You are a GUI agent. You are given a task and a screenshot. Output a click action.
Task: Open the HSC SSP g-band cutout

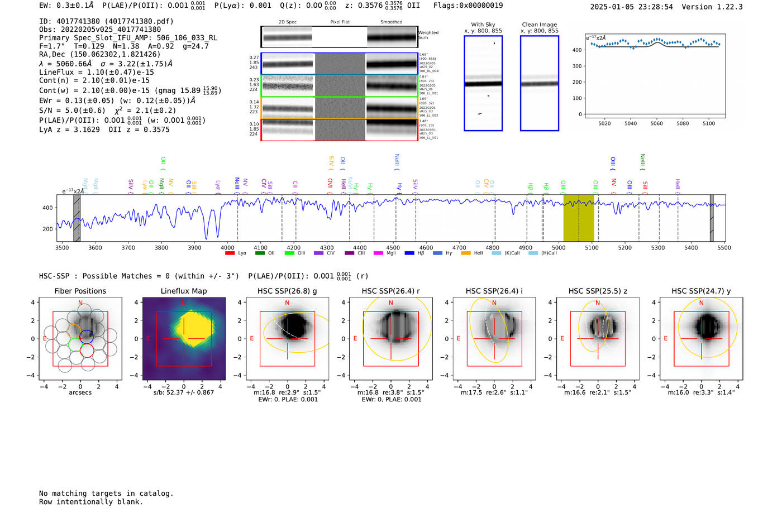[x=287, y=338]
